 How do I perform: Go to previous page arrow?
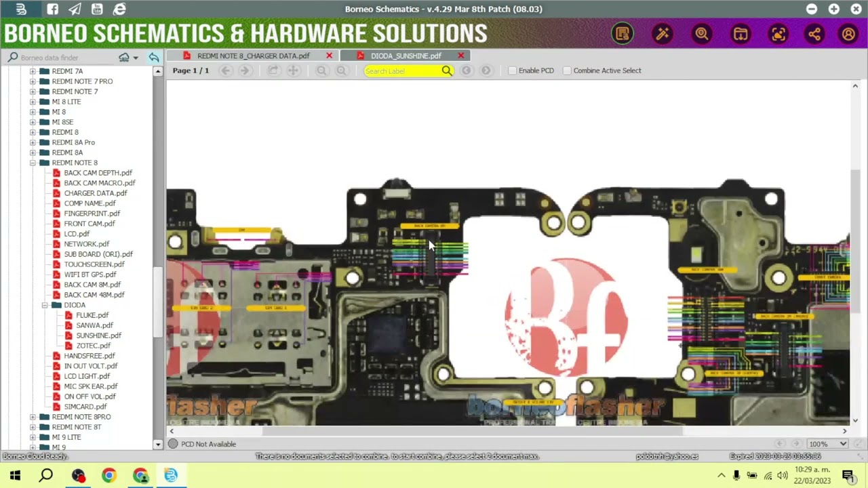[226, 70]
